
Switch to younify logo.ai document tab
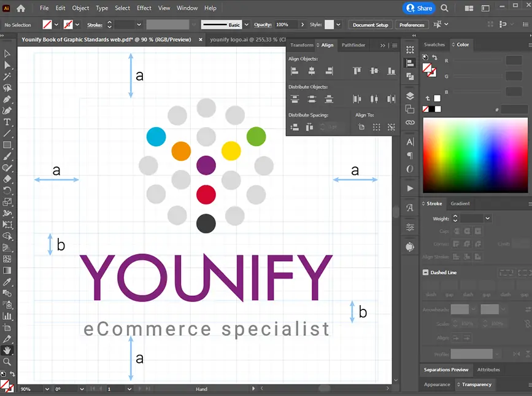[x=248, y=40]
